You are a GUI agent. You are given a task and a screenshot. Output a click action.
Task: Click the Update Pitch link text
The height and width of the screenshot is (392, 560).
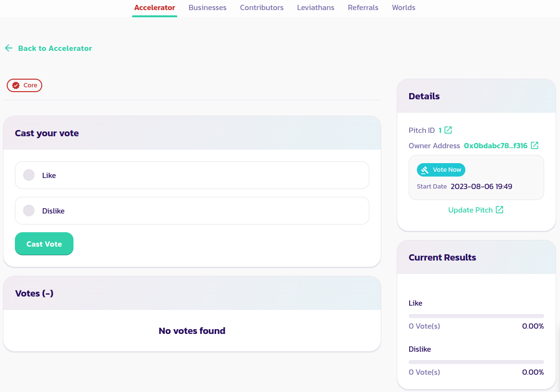pyautogui.click(x=470, y=210)
